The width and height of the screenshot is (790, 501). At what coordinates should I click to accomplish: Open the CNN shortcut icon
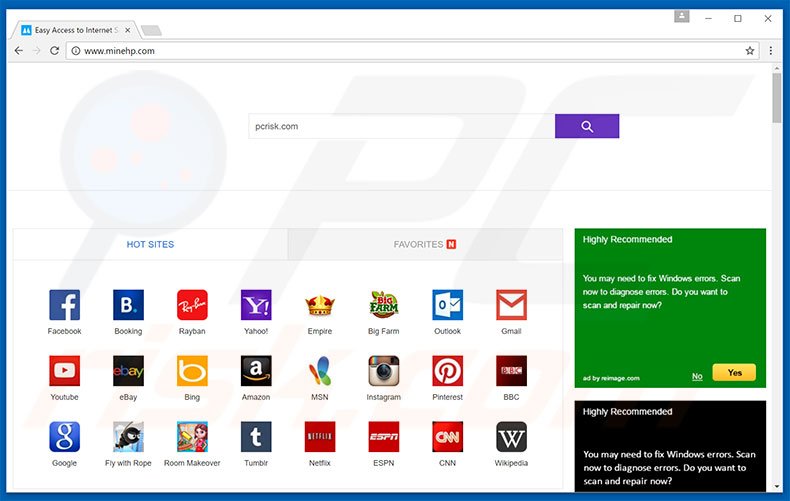point(447,437)
